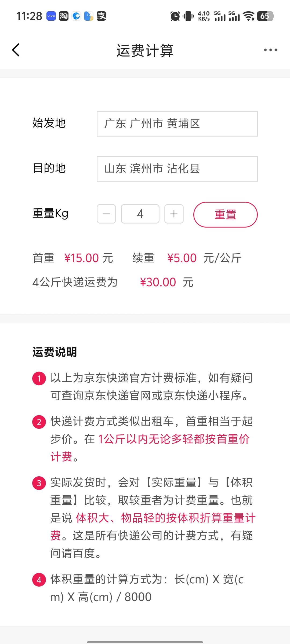Tap the battery level indicator

(x=265, y=16)
